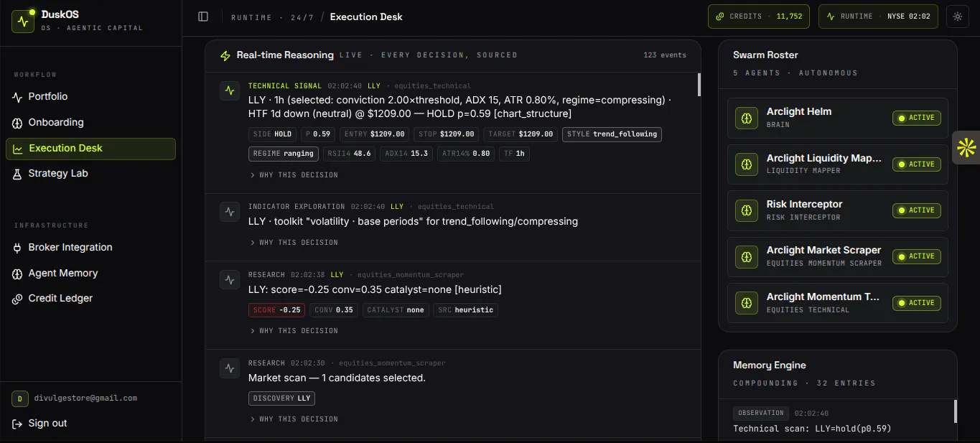Expand Why This Decision under LLY score research

(x=294, y=331)
